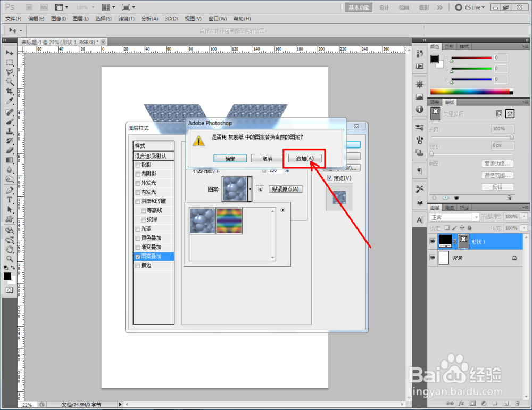Select the Polygonal Lasso tool
Viewport: 532px width, 410px height.
[10, 72]
